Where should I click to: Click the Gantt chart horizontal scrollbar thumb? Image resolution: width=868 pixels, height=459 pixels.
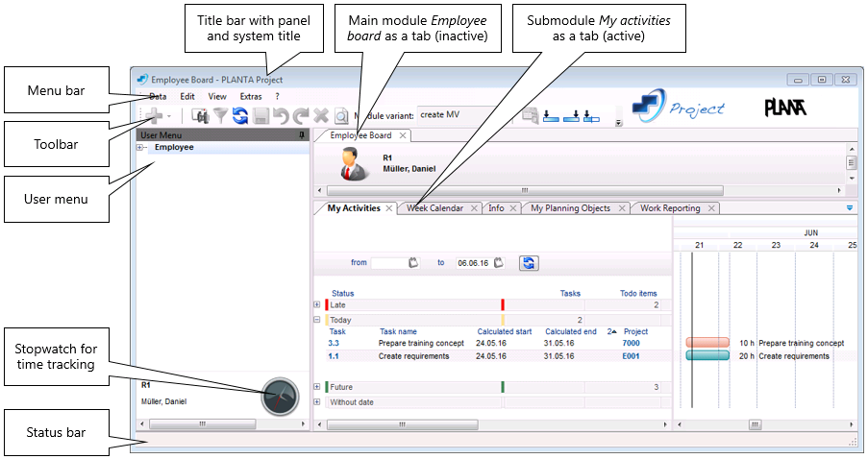click(756, 424)
